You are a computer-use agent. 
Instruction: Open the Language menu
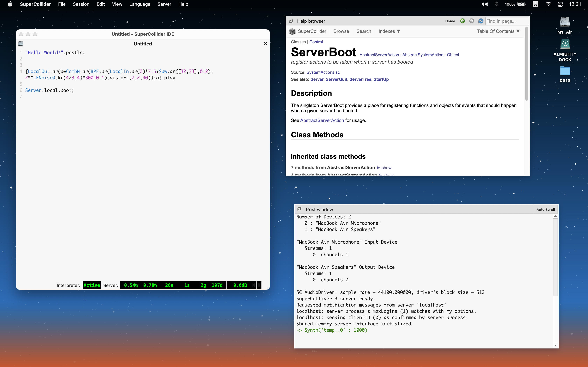[x=140, y=4]
